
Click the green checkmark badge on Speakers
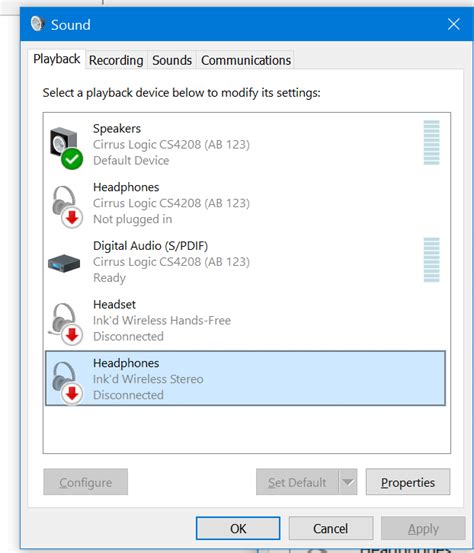[x=72, y=159]
